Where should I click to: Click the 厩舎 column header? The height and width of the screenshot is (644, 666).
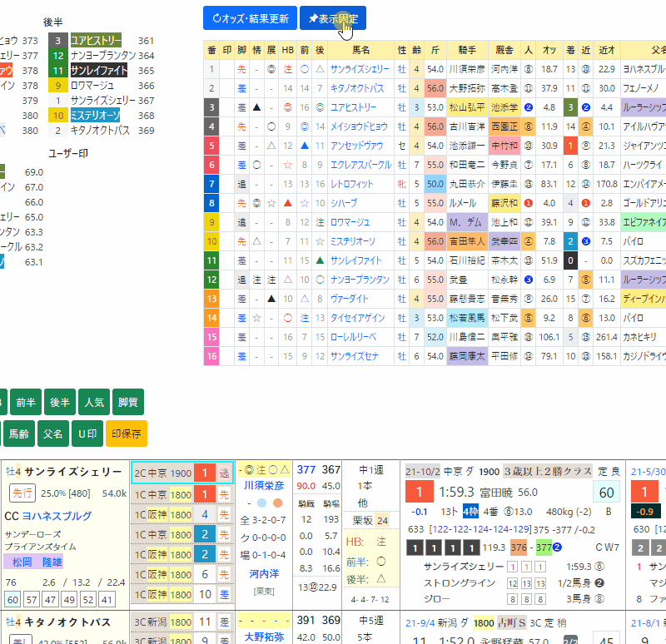pos(504,50)
